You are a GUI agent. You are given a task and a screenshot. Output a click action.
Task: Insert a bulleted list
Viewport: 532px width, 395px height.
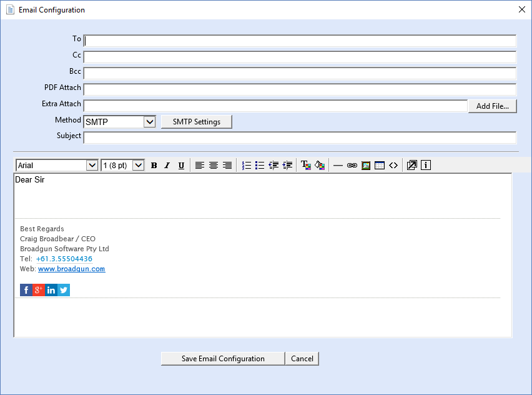[x=260, y=166]
